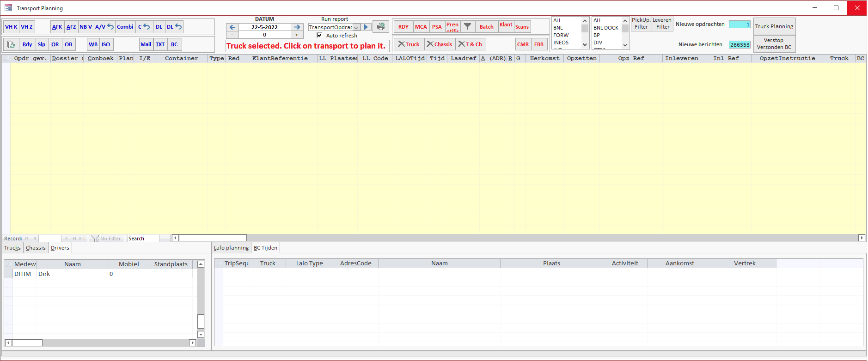Click the Nieuwe berichten count field
868x361 pixels.
pyautogui.click(x=740, y=45)
